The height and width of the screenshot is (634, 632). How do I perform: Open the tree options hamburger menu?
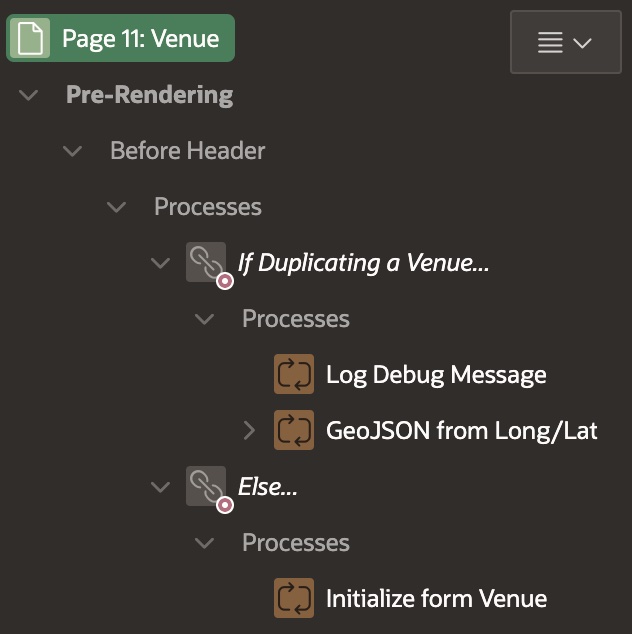click(x=565, y=42)
